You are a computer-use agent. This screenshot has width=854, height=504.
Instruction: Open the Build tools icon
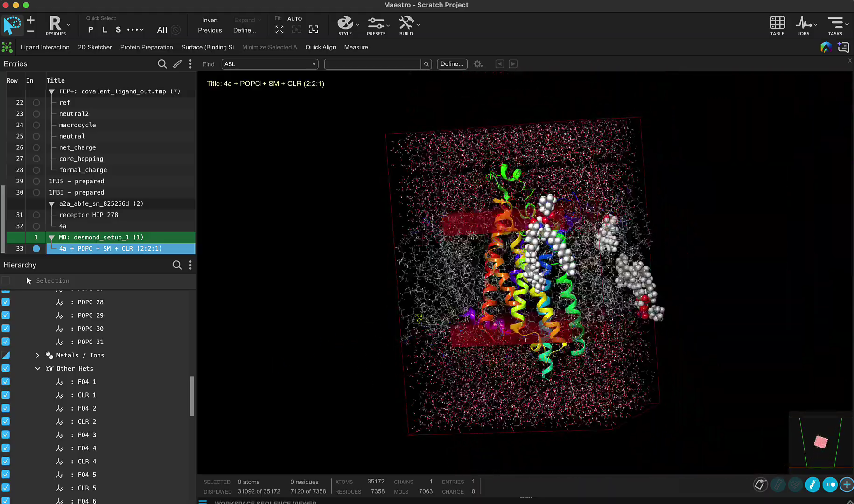coord(406,25)
